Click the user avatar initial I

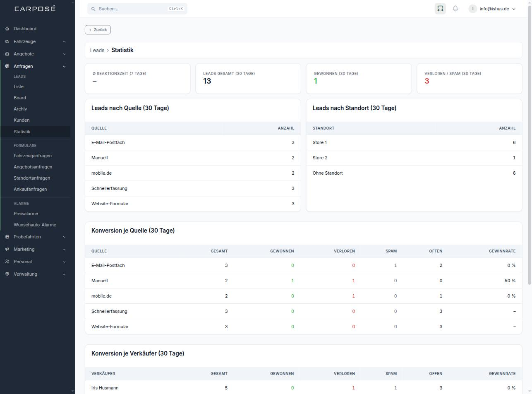click(473, 9)
